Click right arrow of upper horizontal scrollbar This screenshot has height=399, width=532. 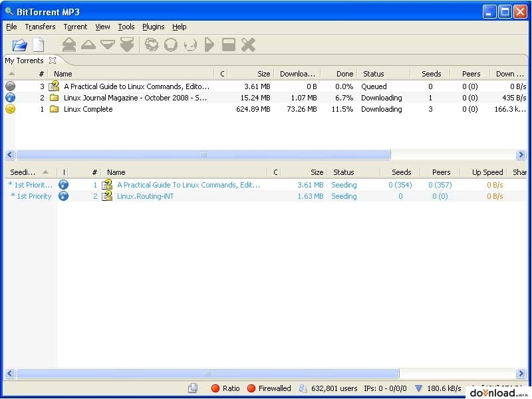521,155
